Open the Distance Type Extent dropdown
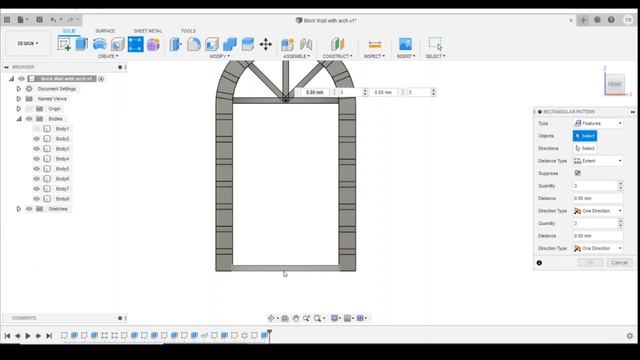640x360 pixels. [598, 161]
